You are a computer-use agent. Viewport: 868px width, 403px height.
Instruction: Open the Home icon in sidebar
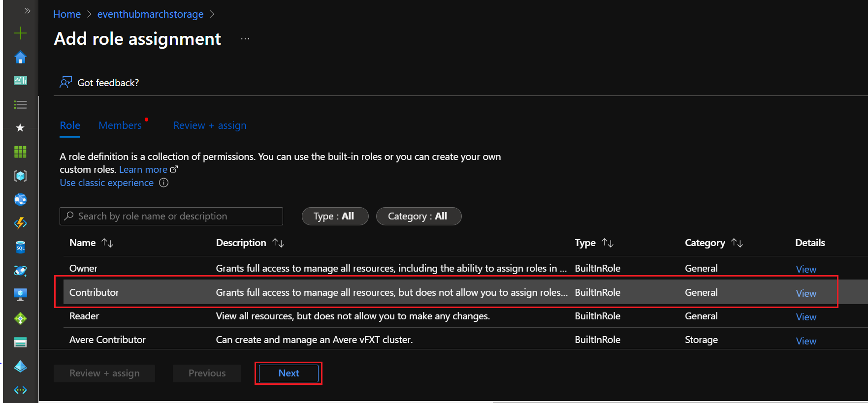[x=20, y=58]
